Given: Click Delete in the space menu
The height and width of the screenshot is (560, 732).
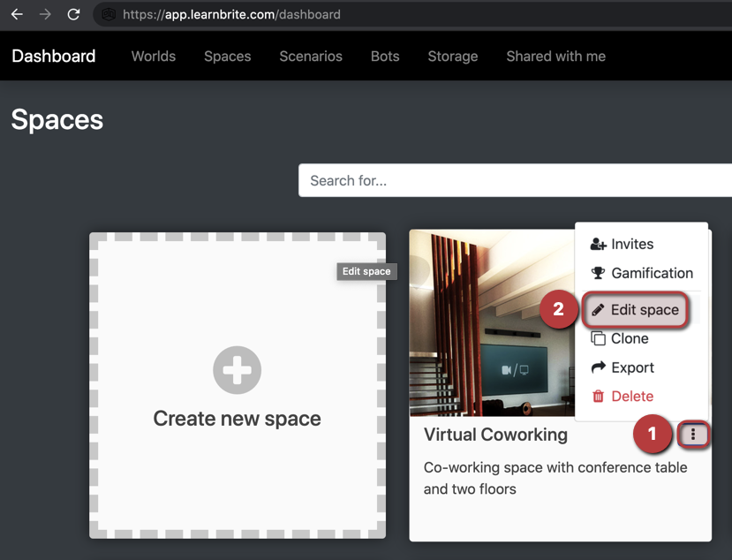Looking at the screenshot, I should (631, 396).
